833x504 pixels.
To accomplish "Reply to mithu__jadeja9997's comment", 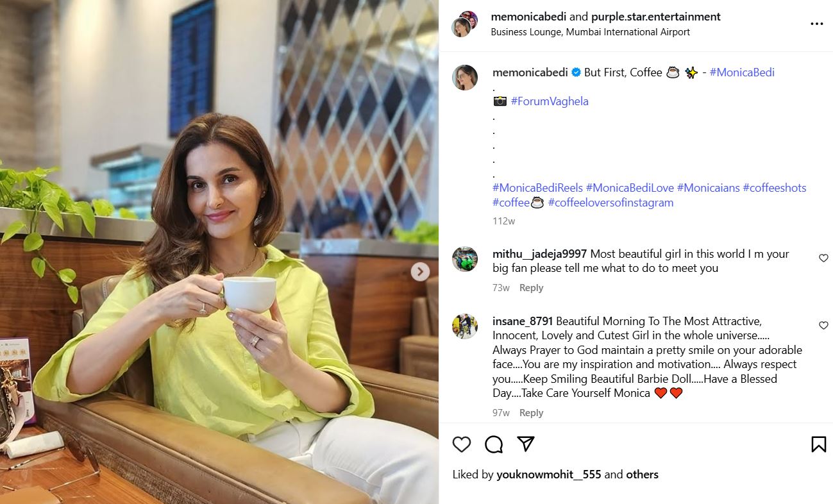I will [x=531, y=288].
